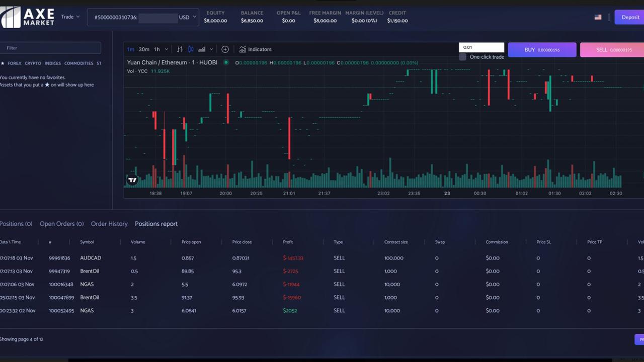Image resolution: width=644 pixels, height=362 pixels.
Task: Click the Swap column header
Action: click(x=440, y=242)
